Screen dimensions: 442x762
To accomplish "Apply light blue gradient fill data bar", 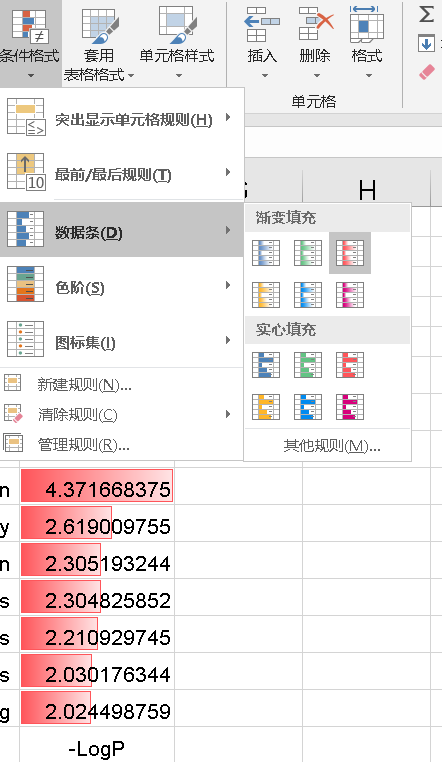I will [308, 295].
